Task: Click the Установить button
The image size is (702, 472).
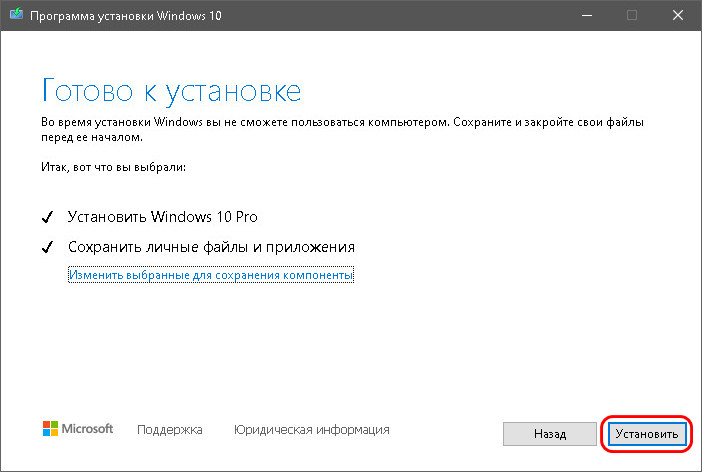Action: [x=647, y=433]
